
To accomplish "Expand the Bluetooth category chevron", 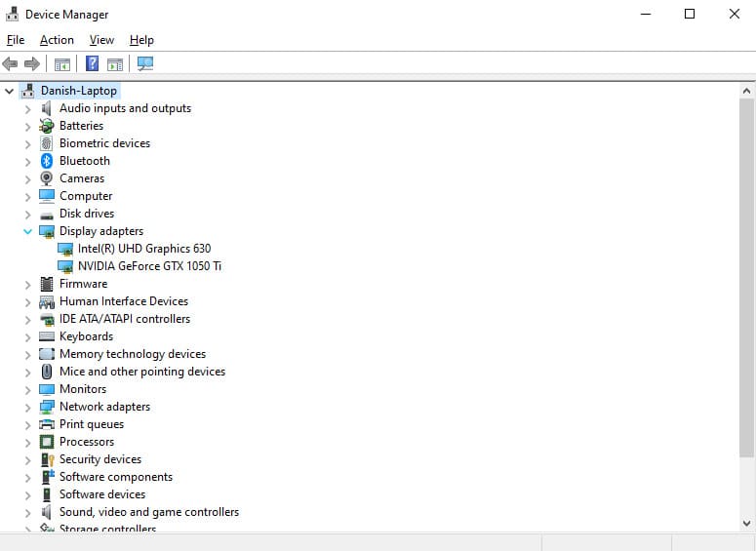I will tap(28, 162).
